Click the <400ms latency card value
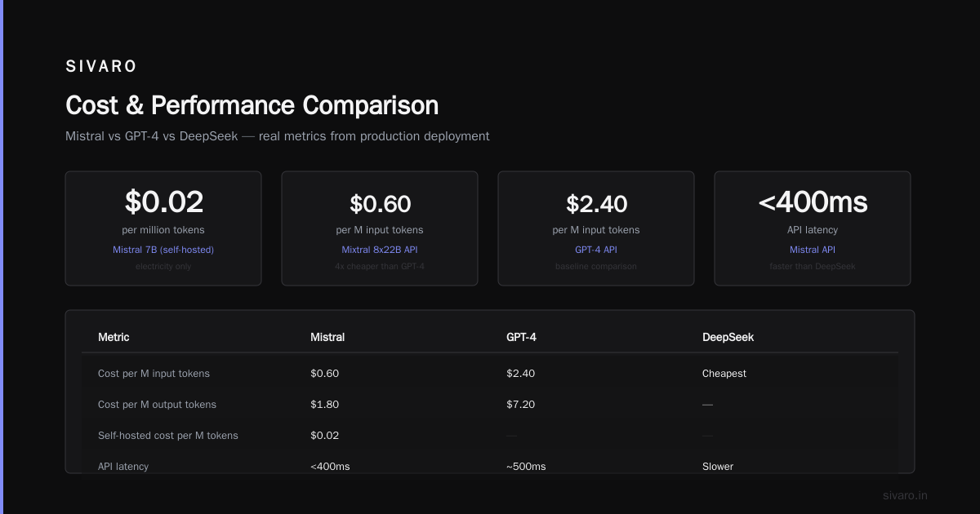Screen dimensions: 980x514 coord(813,202)
